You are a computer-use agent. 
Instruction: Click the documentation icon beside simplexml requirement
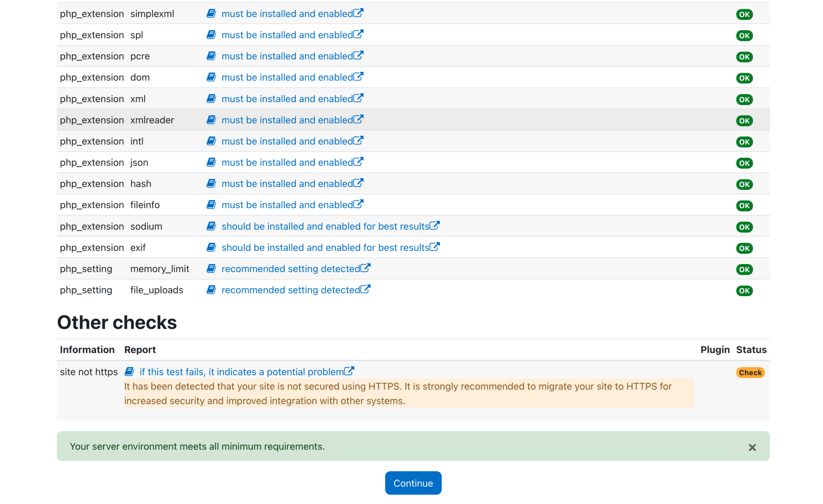coord(211,13)
